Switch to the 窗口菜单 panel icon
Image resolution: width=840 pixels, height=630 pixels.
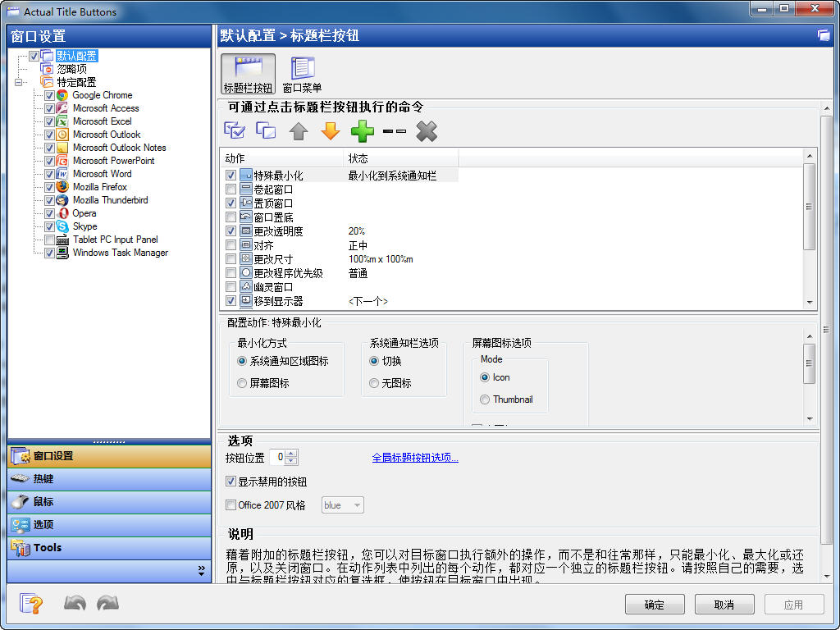[302, 72]
